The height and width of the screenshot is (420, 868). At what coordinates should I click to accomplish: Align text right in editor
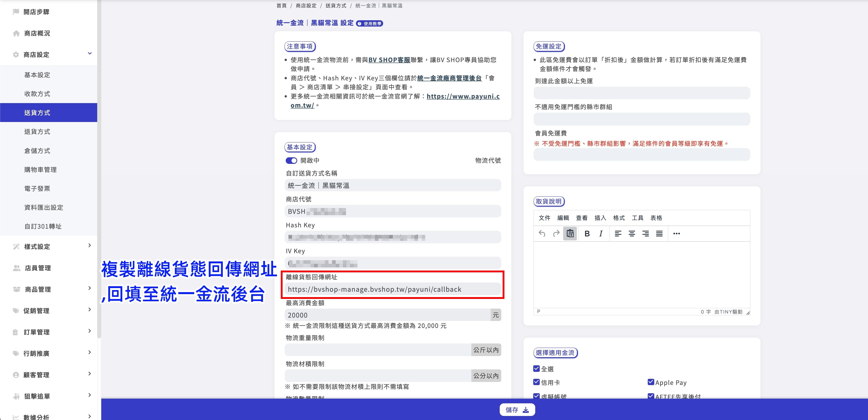tap(646, 234)
